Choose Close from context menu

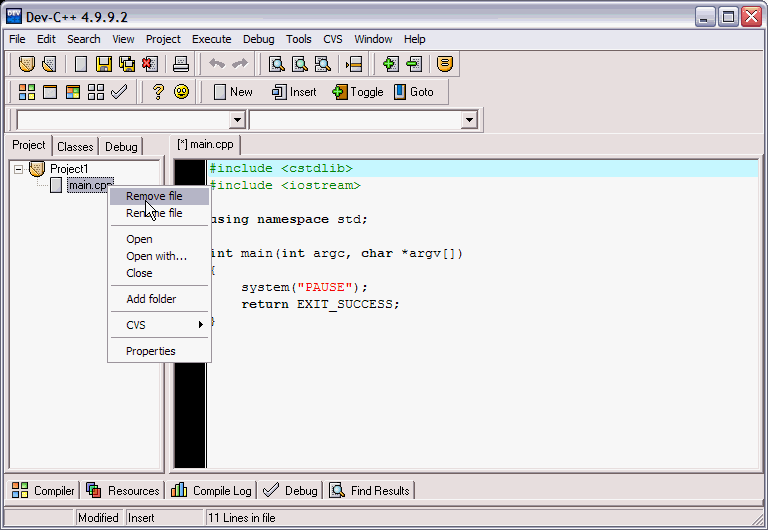(160, 273)
